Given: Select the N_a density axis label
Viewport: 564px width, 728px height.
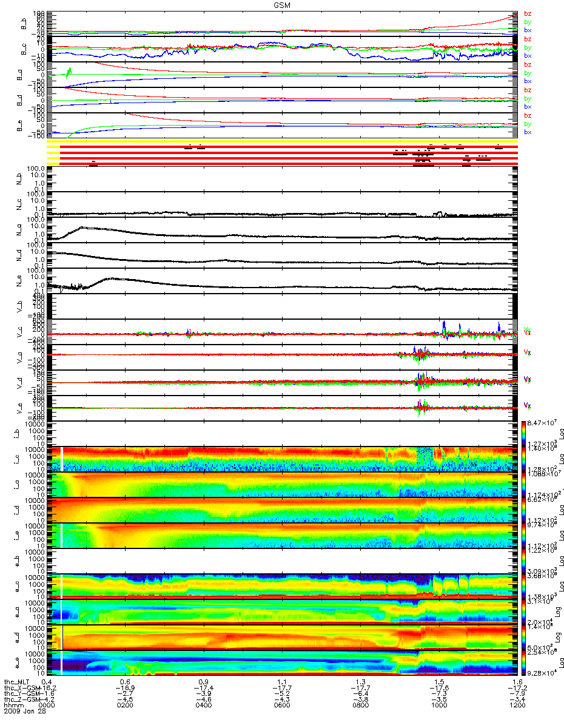Looking at the screenshot, I should pyautogui.click(x=19, y=230).
